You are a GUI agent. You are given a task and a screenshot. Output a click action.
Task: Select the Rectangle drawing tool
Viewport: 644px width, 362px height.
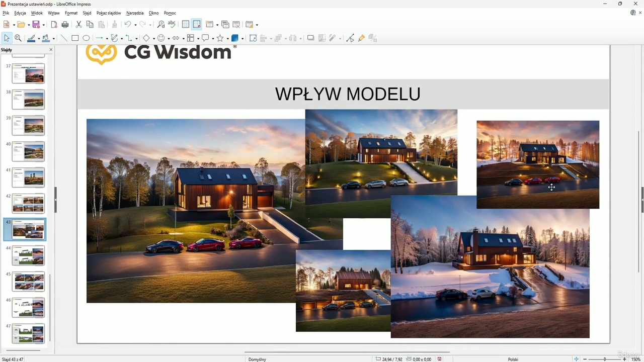(x=75, y=38)
